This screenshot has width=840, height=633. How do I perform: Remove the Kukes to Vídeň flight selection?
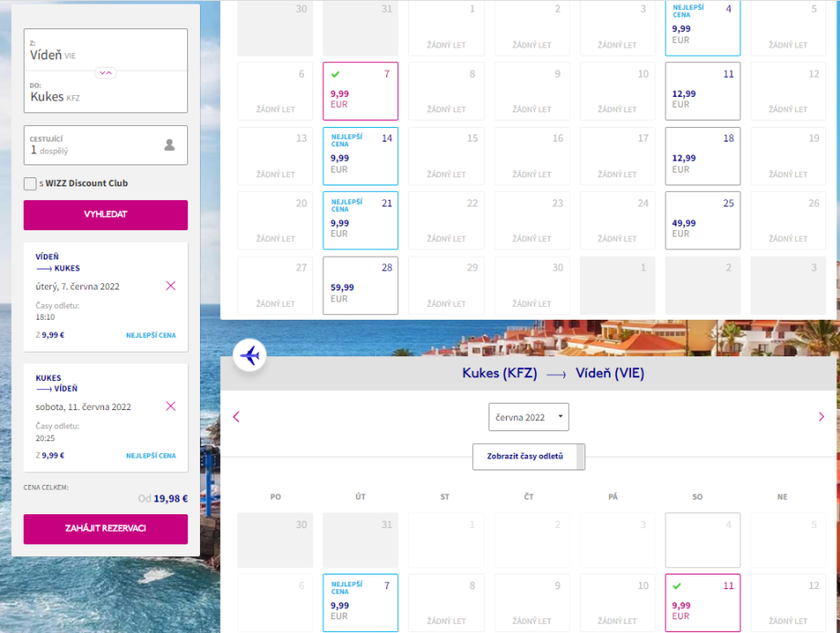171,406
